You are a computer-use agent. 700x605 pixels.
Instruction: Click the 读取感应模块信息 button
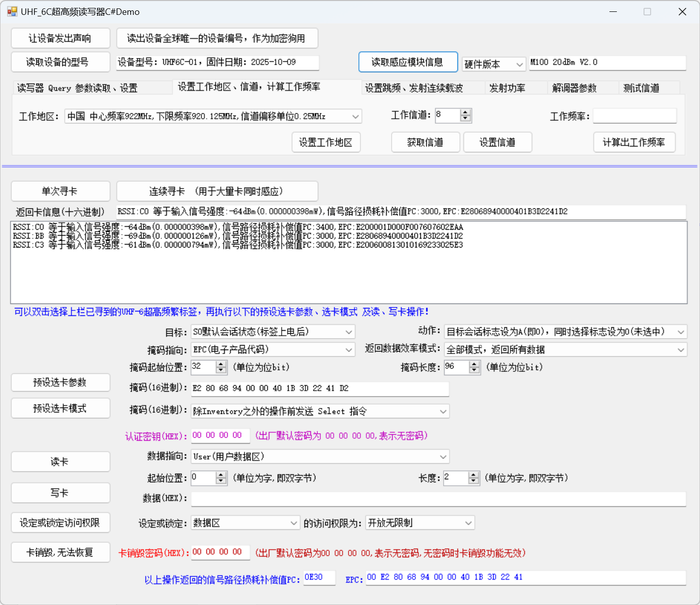click(x=407, y=62)
